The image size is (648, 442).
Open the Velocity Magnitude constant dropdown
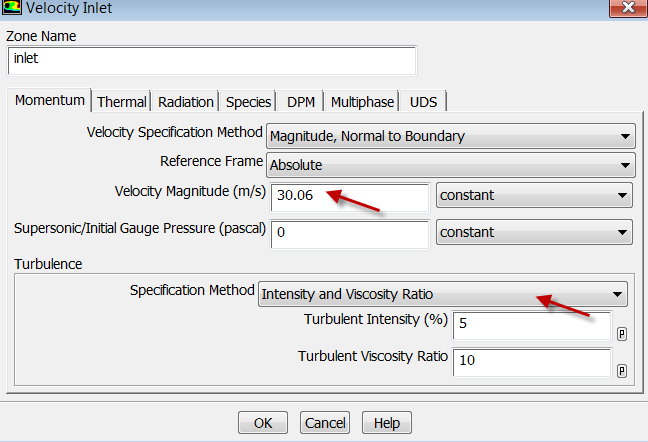pos(535,196)
